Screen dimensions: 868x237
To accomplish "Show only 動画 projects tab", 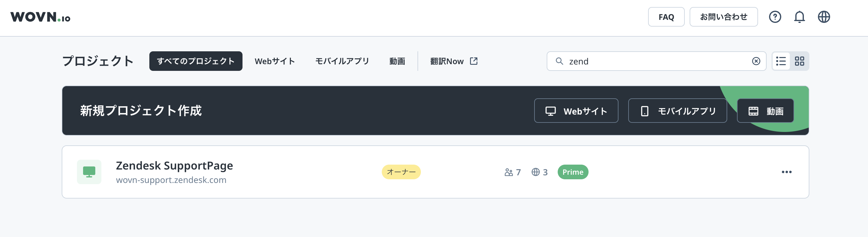I will (x=397, y=61).
